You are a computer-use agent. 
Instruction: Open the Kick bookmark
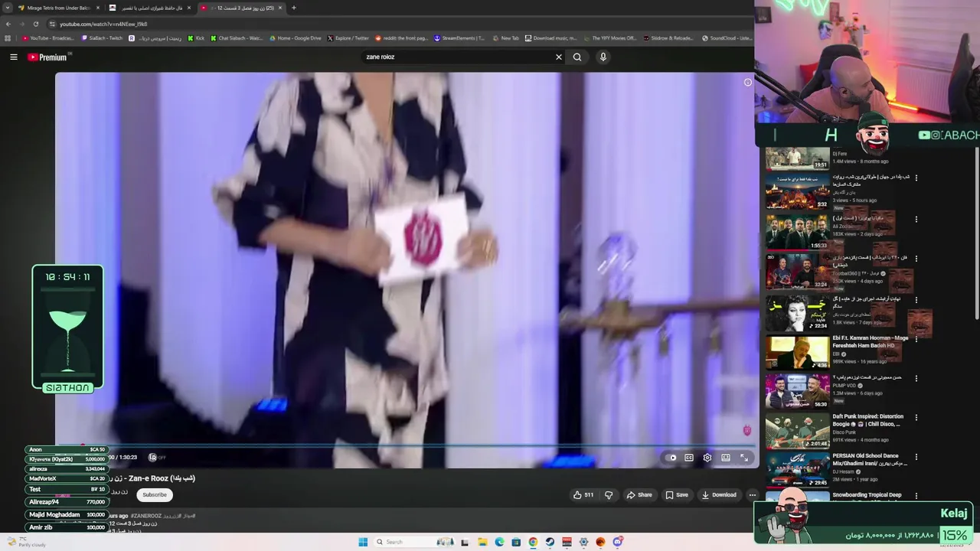click(196, 37)
